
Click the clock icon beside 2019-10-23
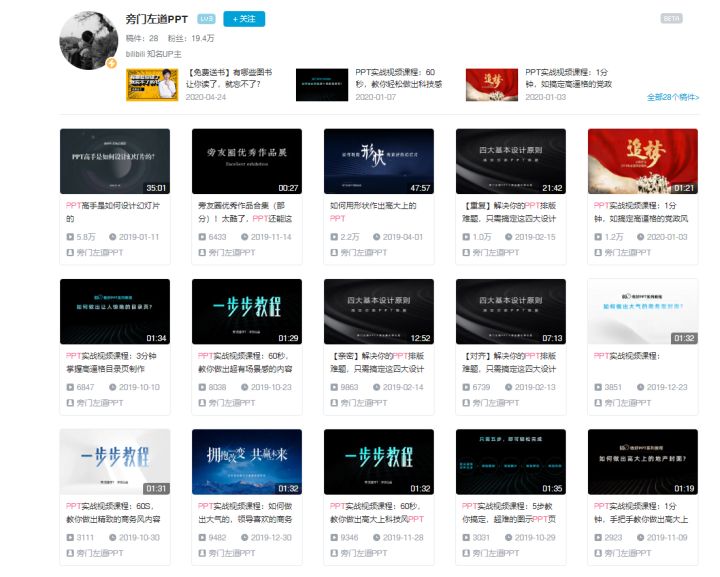[245, 387]
